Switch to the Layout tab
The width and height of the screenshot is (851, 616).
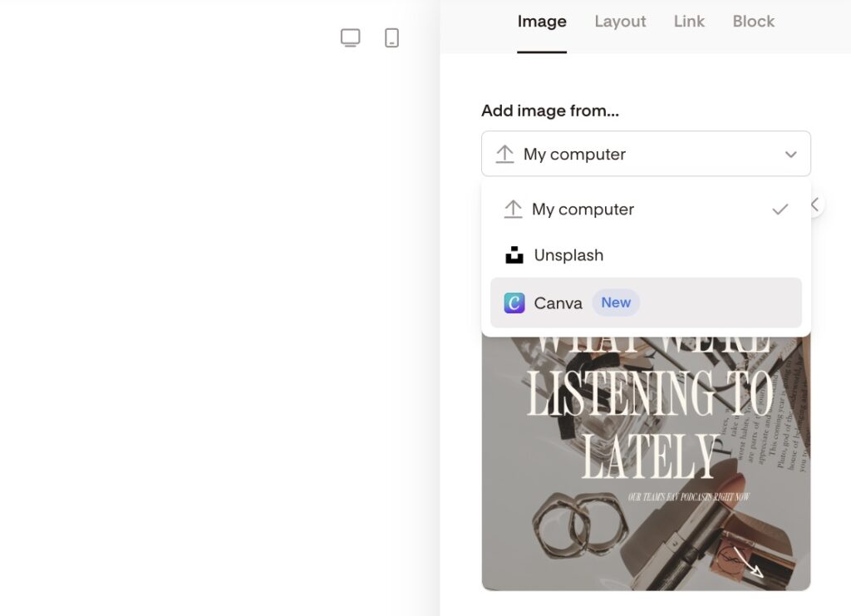[x=620, y=22]
